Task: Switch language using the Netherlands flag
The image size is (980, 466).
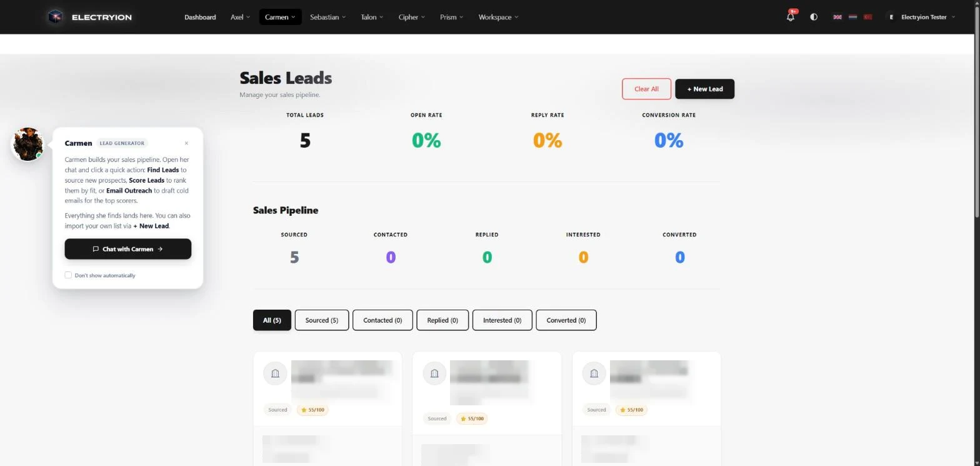Action: (852, 17)
